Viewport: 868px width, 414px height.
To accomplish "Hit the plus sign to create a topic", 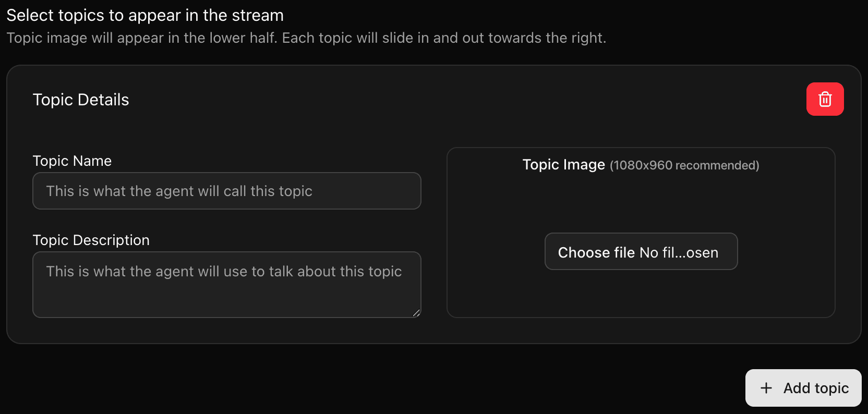I will point(766,388).
